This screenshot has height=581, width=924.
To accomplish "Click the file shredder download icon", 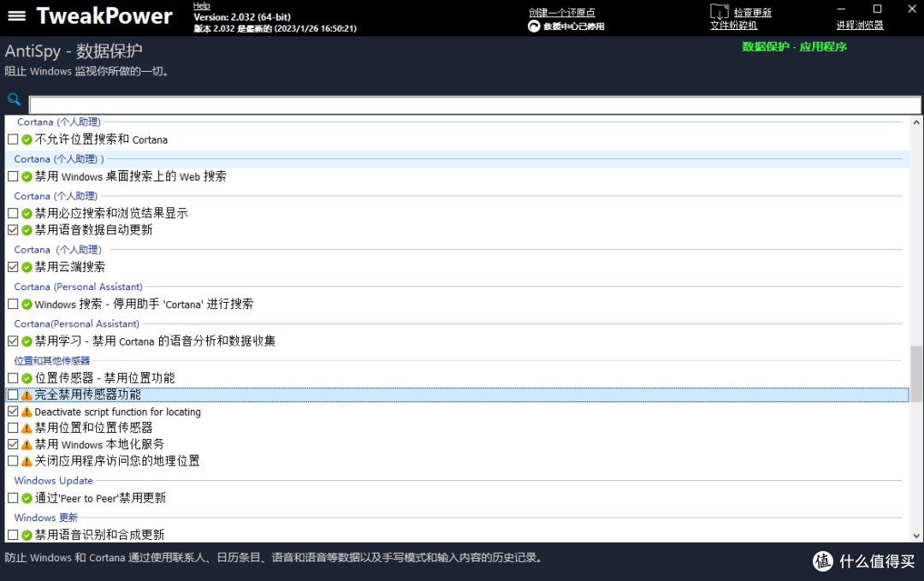I will click(x=719, y=12).
